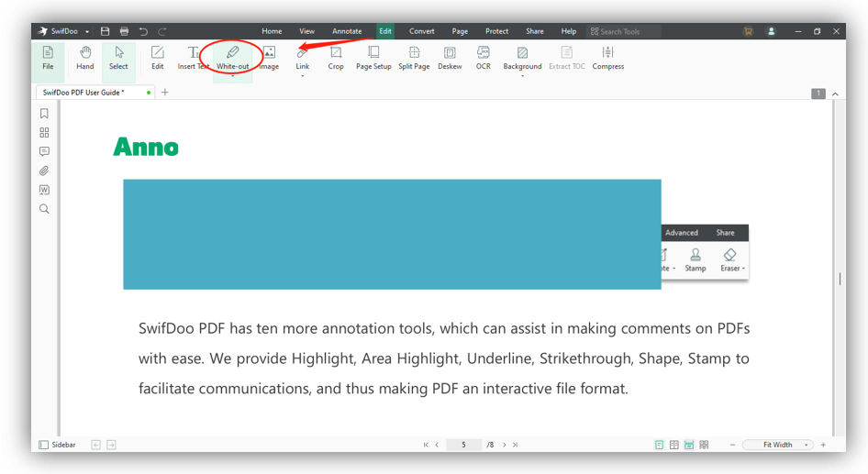Click the Image insert tool
The height and width of the screenshot is (474, 868).
click(269, 58)
